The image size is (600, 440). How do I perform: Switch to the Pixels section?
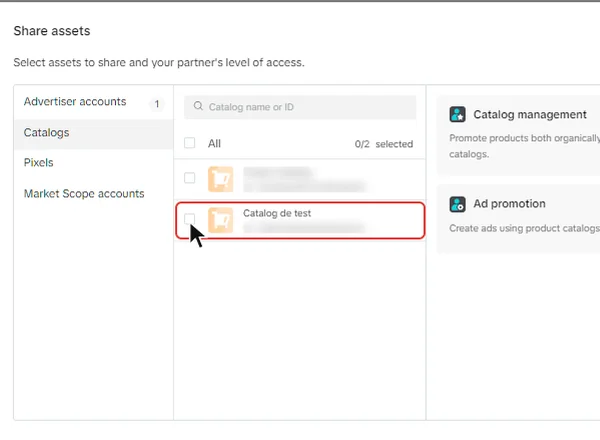click(93, 163)
